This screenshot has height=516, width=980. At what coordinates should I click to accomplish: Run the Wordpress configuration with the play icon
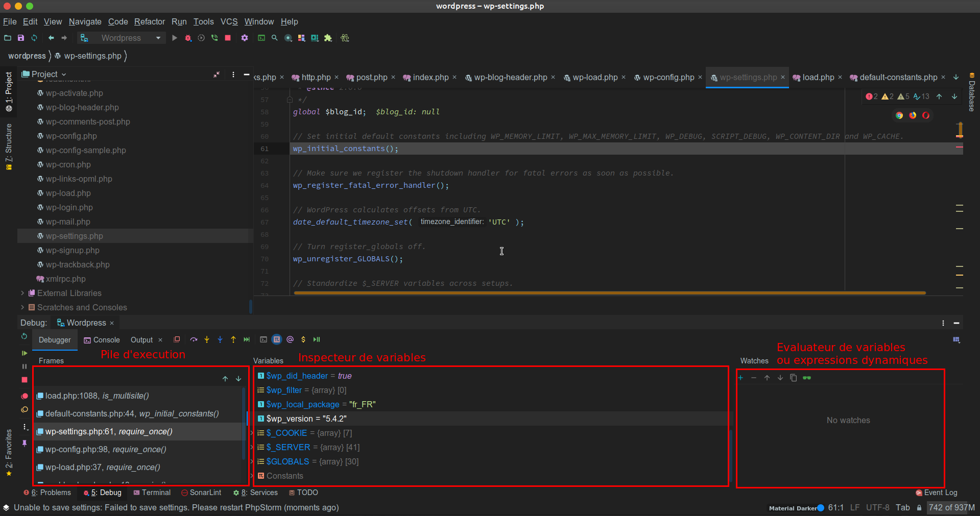tap(175, 38)
